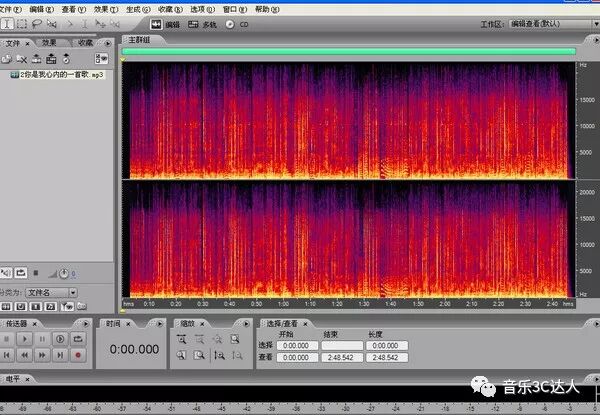Open the 帮助 menu
This screenshot has height=415, width=600.
tap(267, 9)
